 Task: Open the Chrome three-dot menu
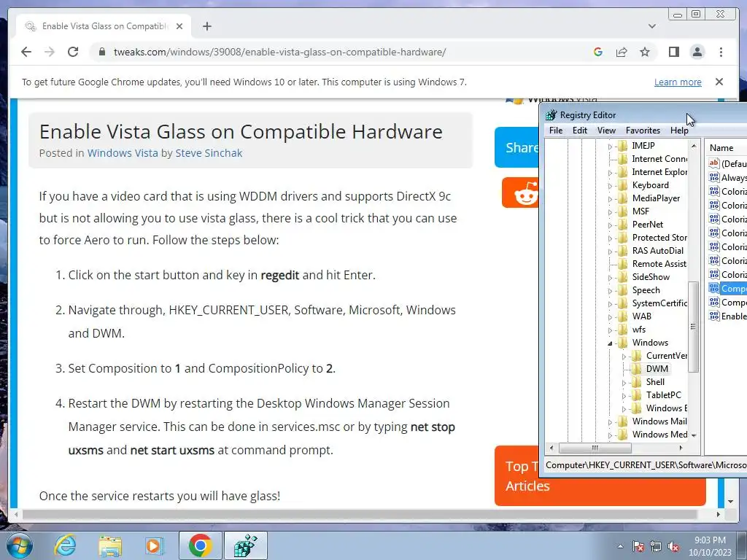(721, 52)
